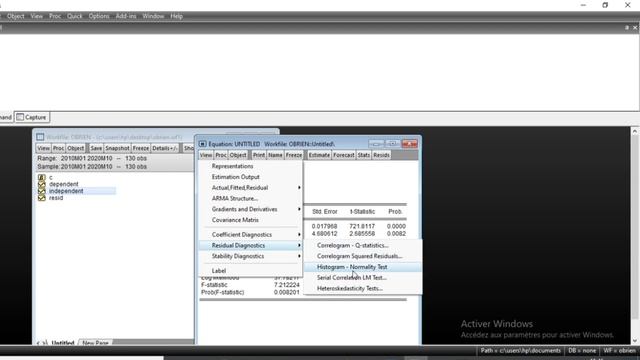Screen dimensions: 640x360
Task: Select the dependent series icon
Action: point(42,184)
